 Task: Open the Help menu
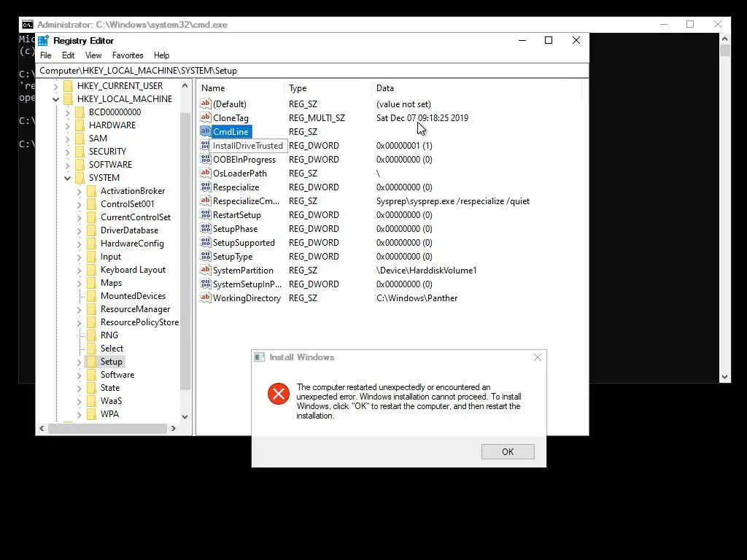pyautogui.click(x=161, y=55)
